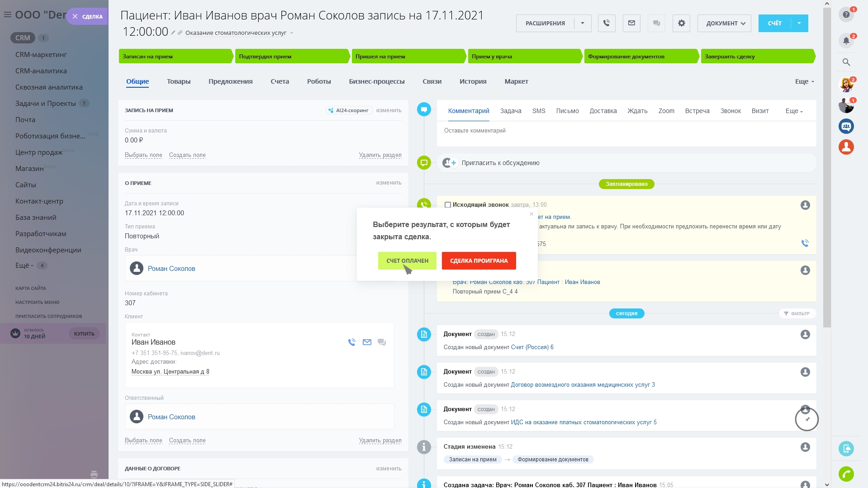Open Договор возмездного оказания медицинских услуг 3

pos(583,385)
